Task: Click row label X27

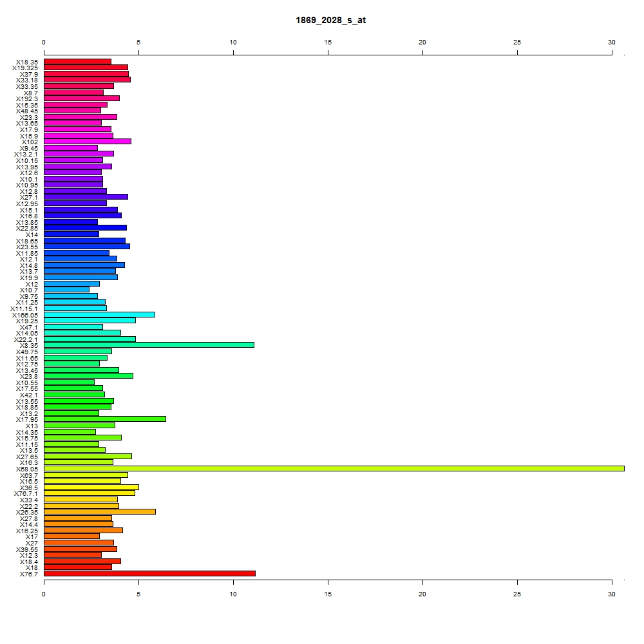Action: pyautogui.click(x=32, y=544)
